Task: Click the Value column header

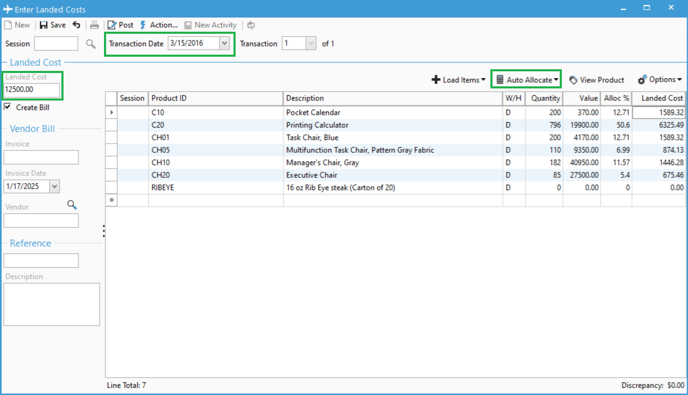Action: 582,98
